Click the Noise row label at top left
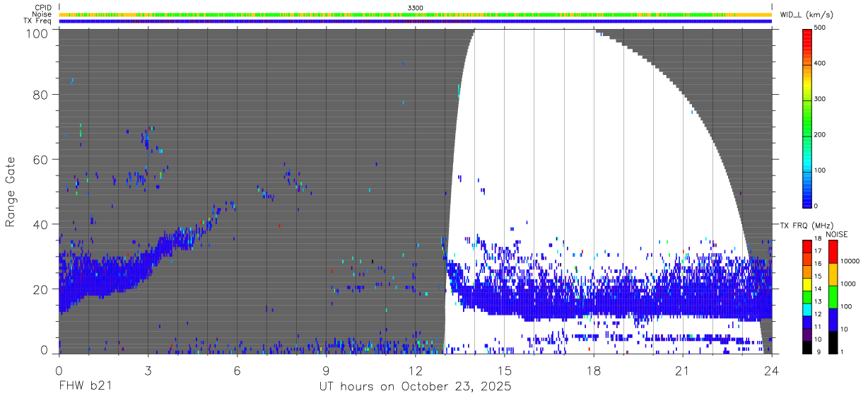Screen dimensions: 868x401 [x=42, y=14]
